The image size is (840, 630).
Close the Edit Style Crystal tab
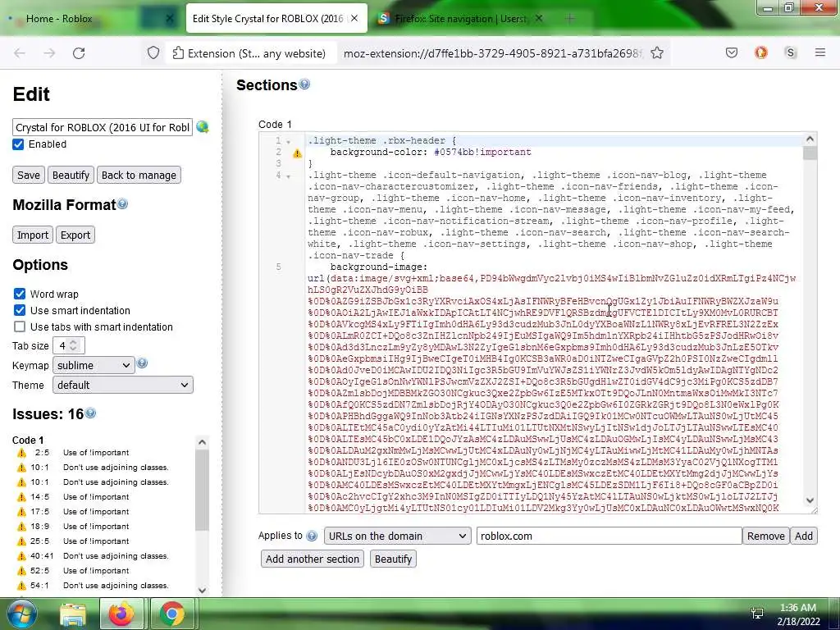click(354, 18)
